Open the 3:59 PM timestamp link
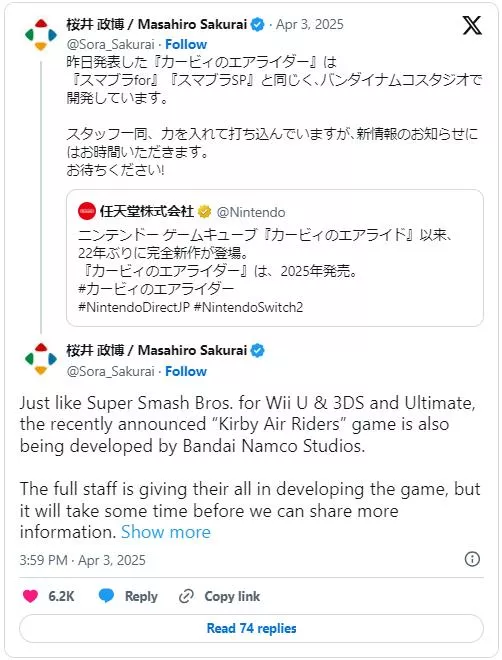Screen dimensions: 502x660 click(82, 560)
